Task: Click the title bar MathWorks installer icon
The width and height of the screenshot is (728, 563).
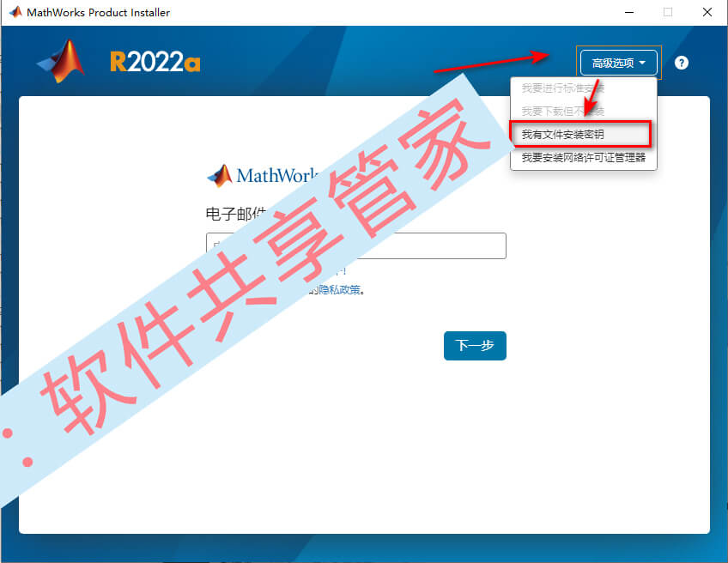Action: coord(15,12)
